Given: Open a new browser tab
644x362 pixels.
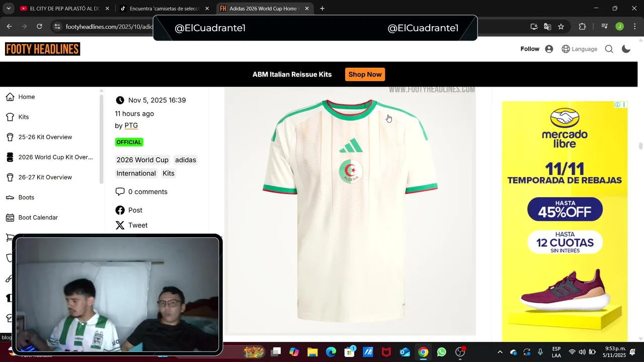Looking at the screenshot, I should [322, 9].
